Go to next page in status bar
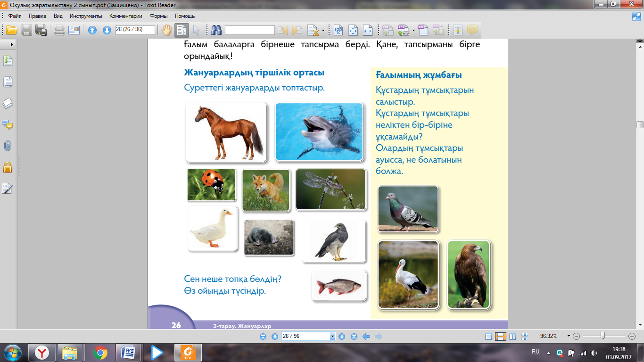 [x=342, y=337]
